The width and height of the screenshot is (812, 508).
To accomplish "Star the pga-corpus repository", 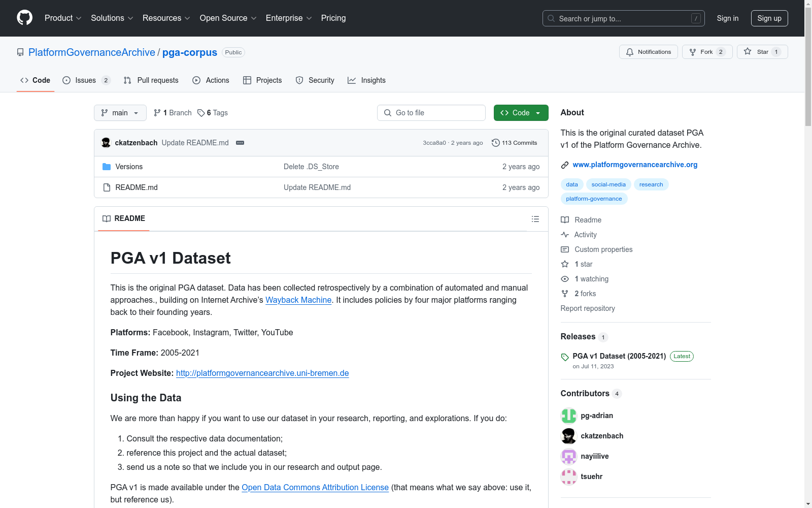I will 762,52.
